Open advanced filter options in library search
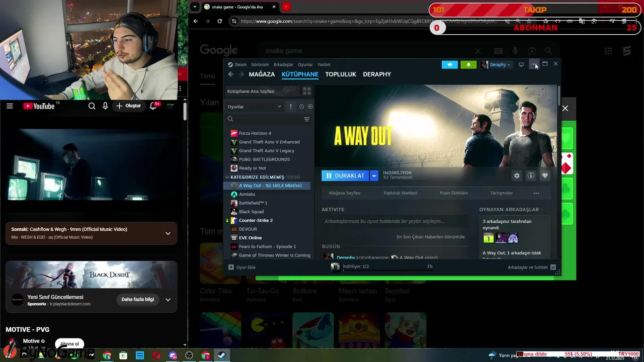Viewport: 644px width, 362px height. (306, 119)
